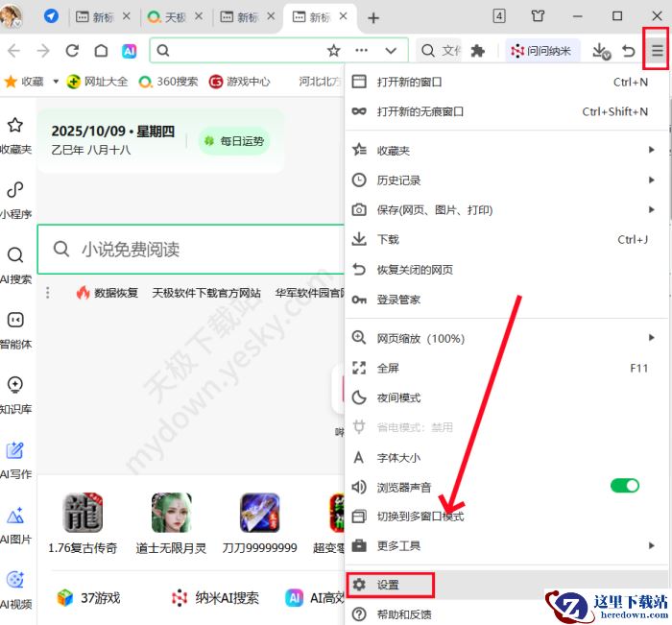Click the toolbar search box magnifier
This screenshot has width=672, height=625.
[x=427, y=51]
